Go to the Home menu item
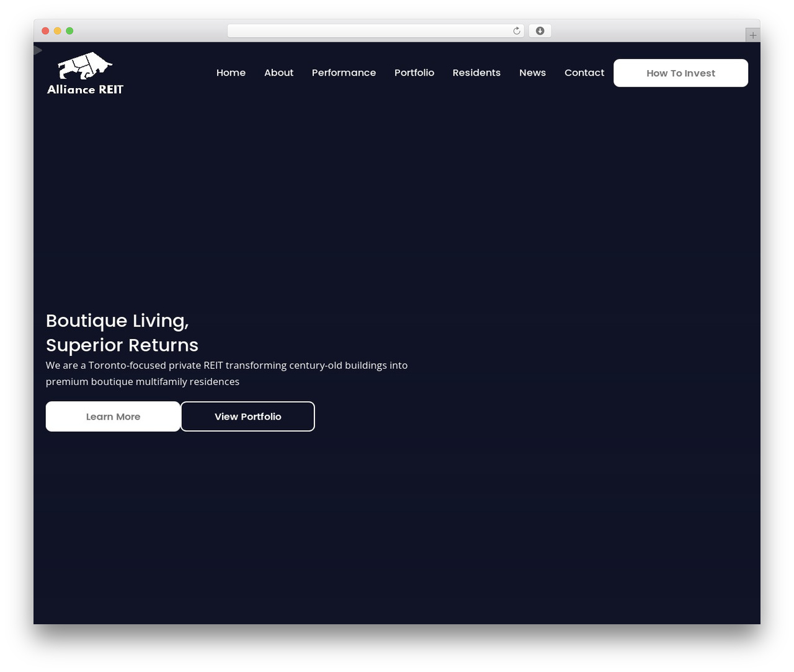Viewport: 794px width, 672px height. tap(231, 73)
